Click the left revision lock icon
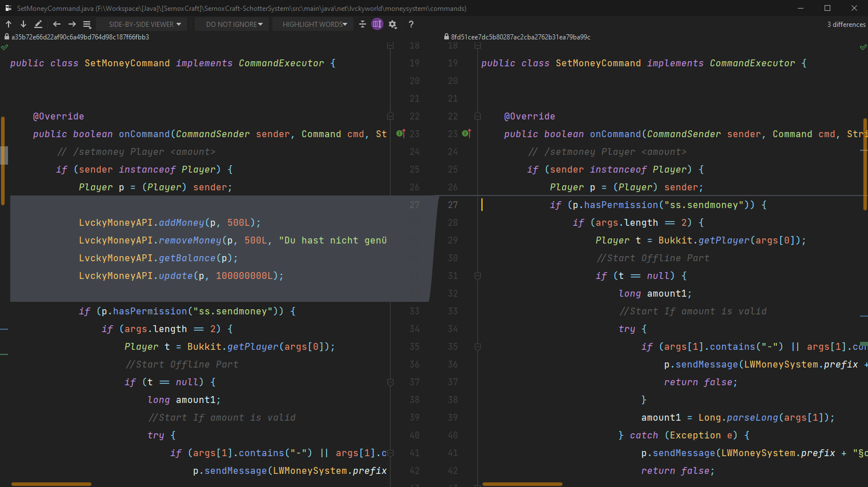 [7, 37]
